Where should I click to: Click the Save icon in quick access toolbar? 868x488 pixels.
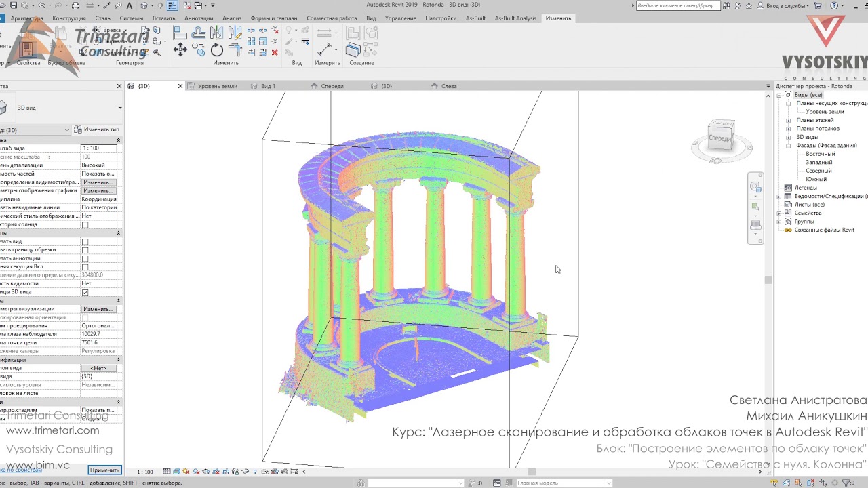tap(14, 5)
